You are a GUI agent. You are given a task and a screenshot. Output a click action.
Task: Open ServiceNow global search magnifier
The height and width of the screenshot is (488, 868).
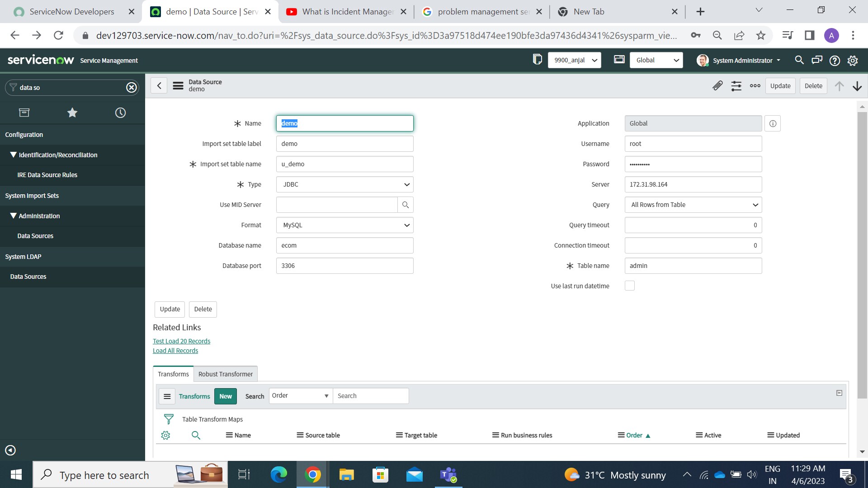[x=799, y=60]
